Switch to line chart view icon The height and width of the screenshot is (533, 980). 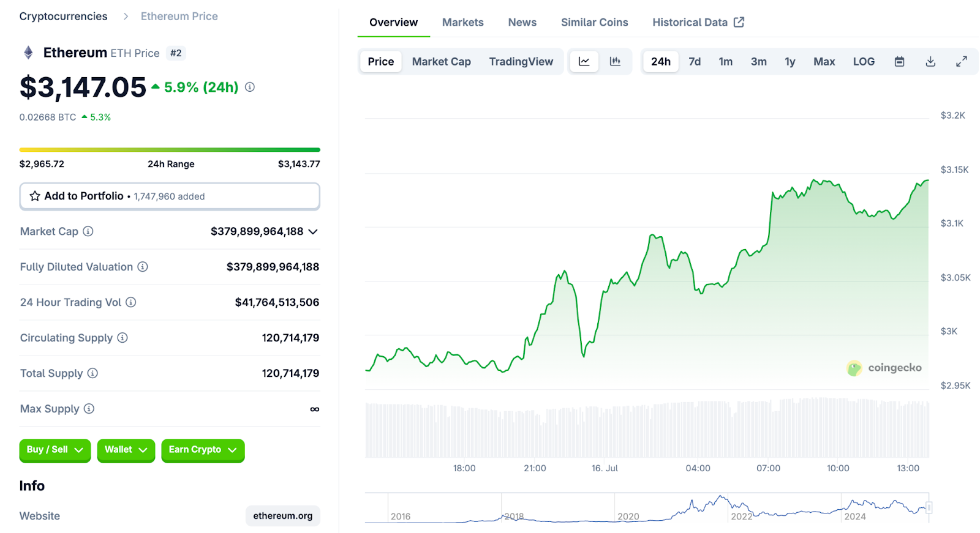pos(584,61)
